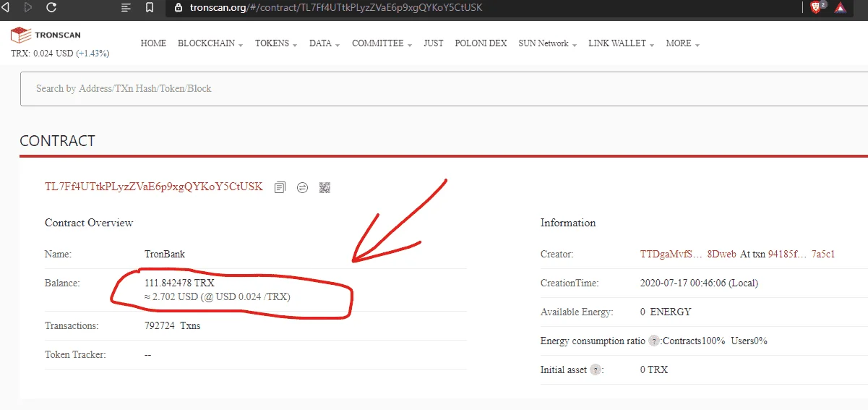Bookmark this page with the bookmark icon
Image resolution: width=868 pixels, height=410 pixels.
click(x=150, y=8)
